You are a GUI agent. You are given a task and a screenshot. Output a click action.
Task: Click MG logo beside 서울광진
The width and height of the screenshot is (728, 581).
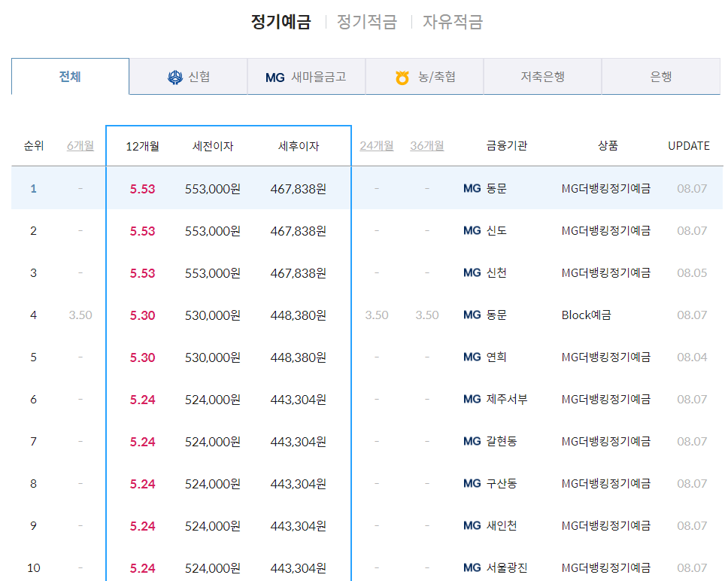pos(472,568)
